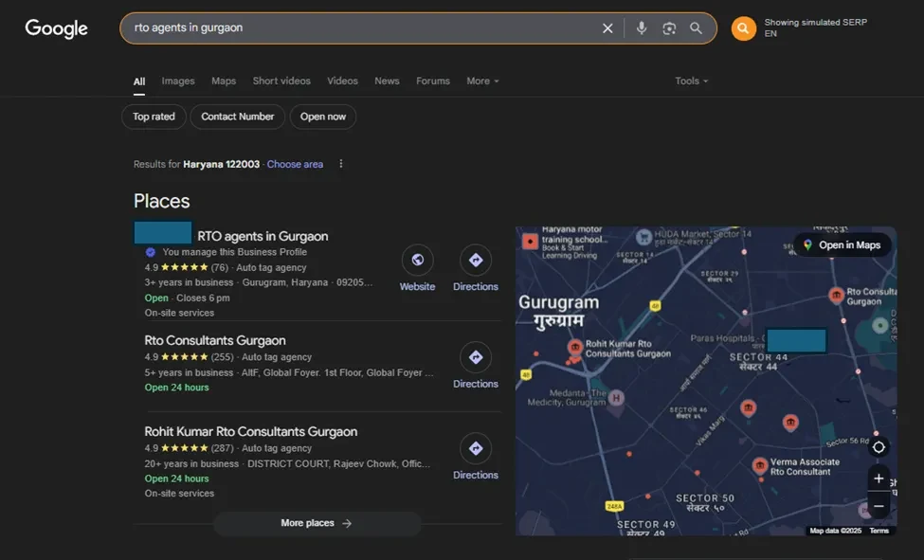Apply the Open now filter chip

pos(323,117)
